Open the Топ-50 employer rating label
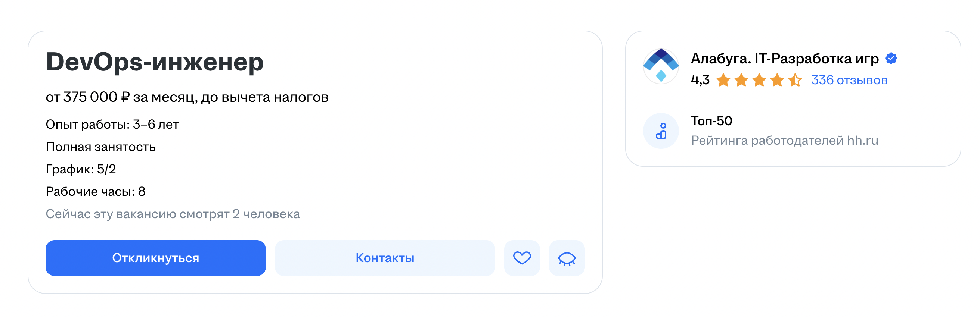This screenshot has width=980, height=317. [711, 121]
